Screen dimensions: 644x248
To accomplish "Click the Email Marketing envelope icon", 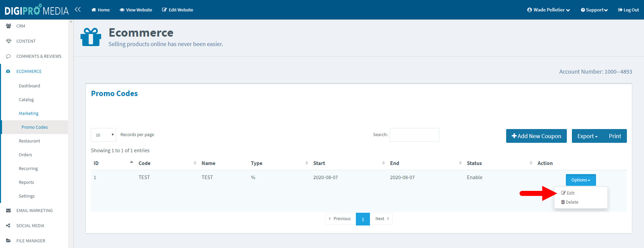I will coord(8,210).
